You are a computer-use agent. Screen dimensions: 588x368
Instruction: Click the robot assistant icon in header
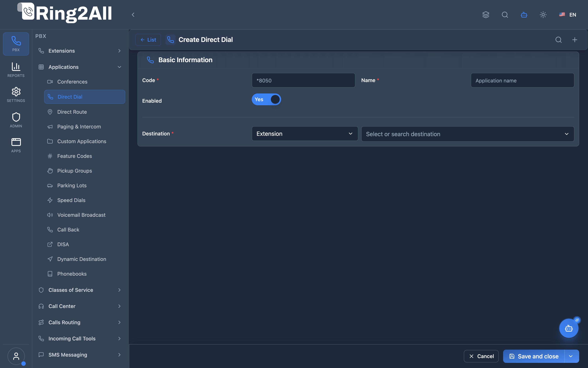click(524, 15)
